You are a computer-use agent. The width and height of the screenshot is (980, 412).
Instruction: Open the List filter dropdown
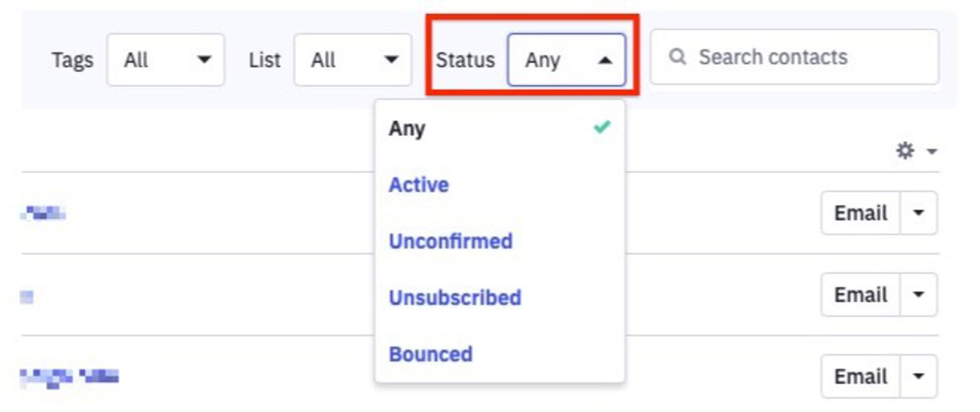[352, 59]
